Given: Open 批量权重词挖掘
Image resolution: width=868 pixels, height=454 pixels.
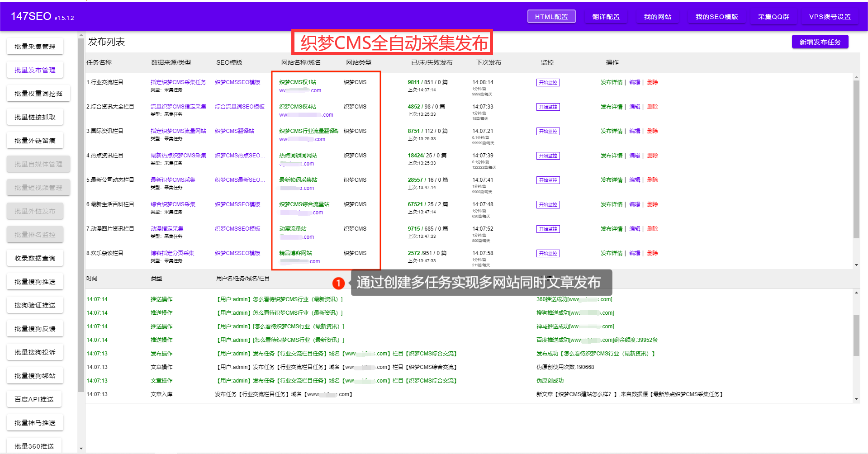Looking at the screenshot, I should click(38, 93).
